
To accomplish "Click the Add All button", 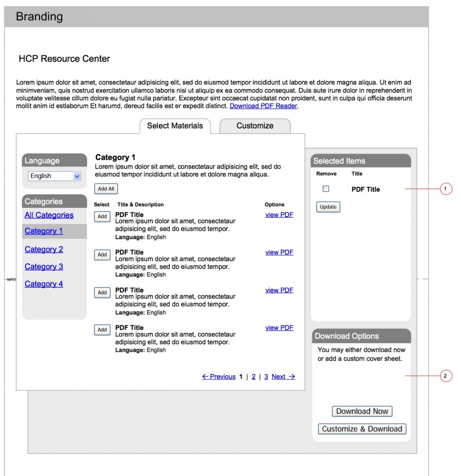I will (106, 189).
